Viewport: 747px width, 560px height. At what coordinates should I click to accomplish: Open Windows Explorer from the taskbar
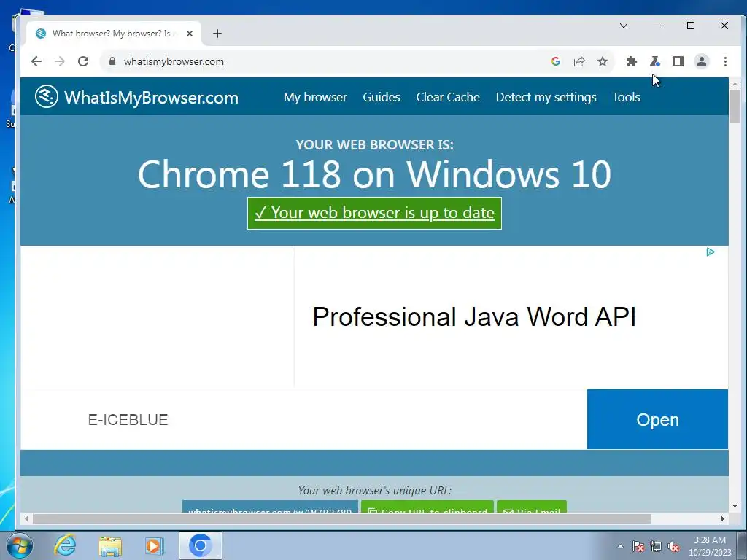coord(110,545)
